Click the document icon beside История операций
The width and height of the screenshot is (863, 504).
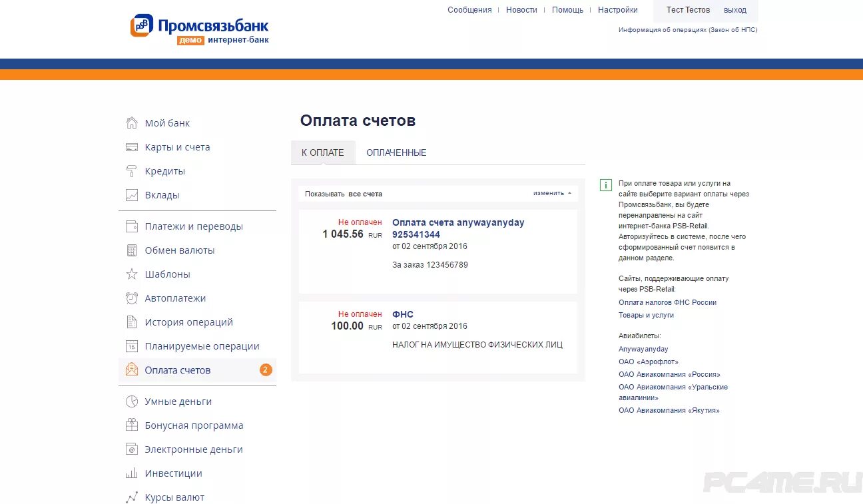tap(132, 322)
